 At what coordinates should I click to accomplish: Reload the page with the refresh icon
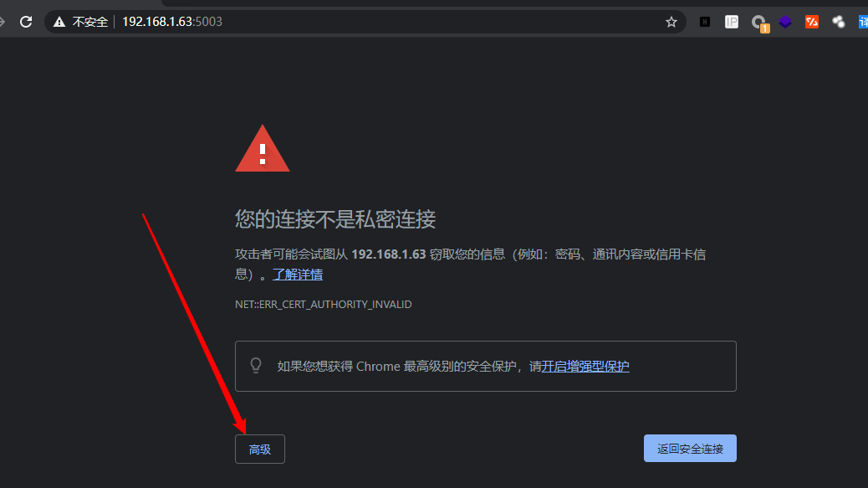(x=26, y=22)
